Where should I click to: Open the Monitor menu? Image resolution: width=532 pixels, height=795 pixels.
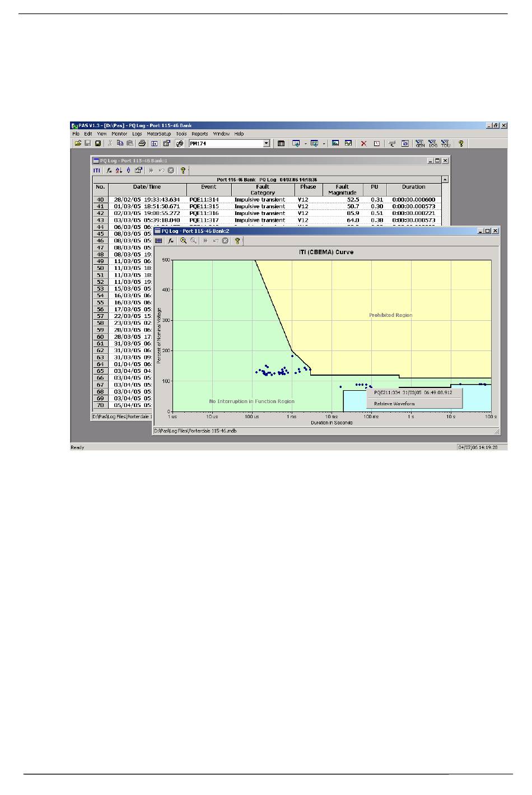[119, 134]
